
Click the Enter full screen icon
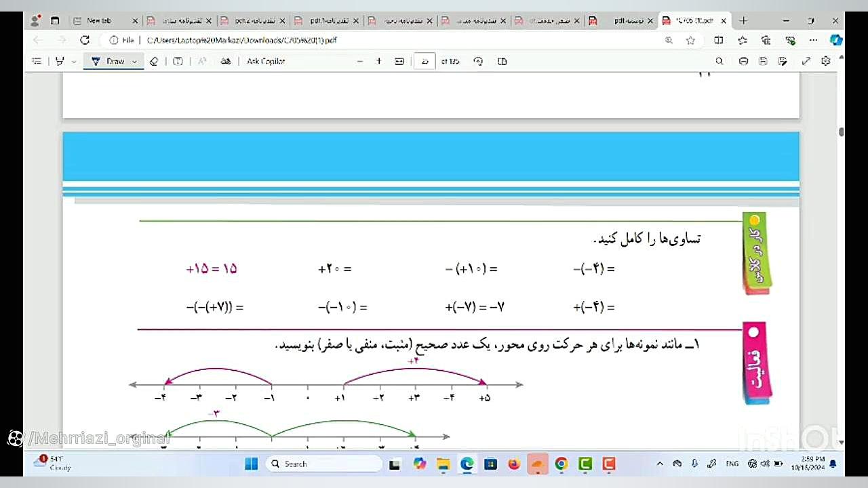click(x=806, y=61)
